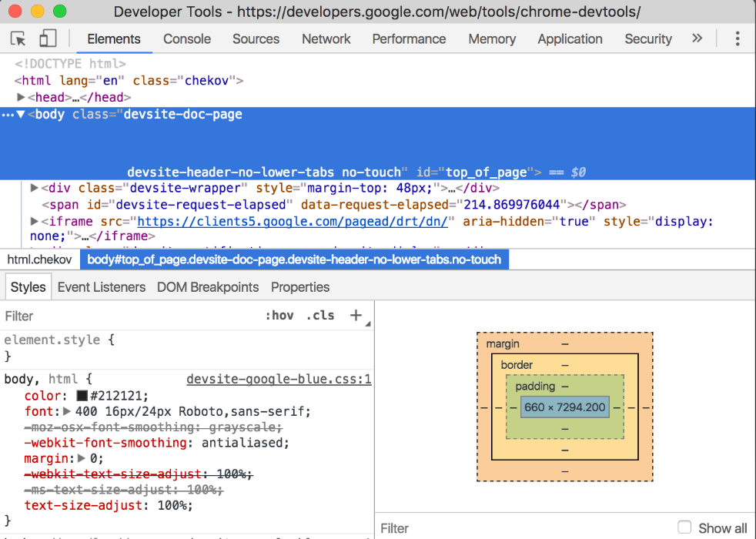
Task: Click the struck-through -moz-osx-font-smoothing declaration
Action: (x=153, y=427)
